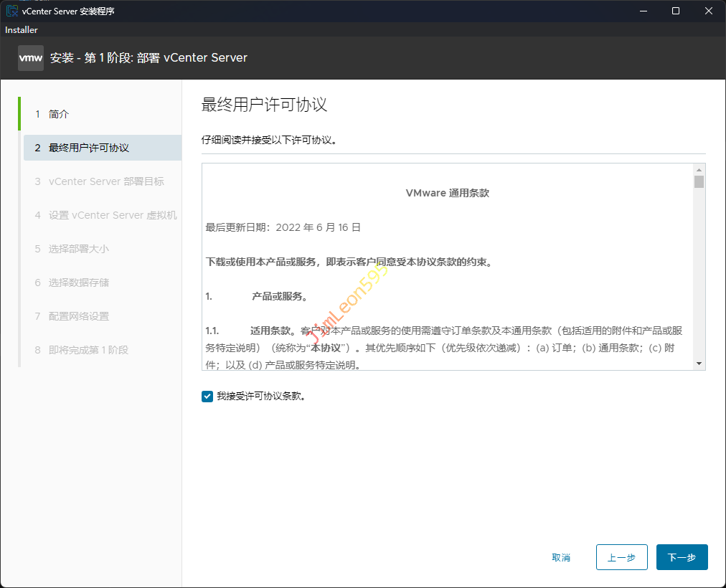Select step 2 最终用户许可协议
Viewport: 726px width, 588px height.
pyautogui.click(x=88, y=148)
